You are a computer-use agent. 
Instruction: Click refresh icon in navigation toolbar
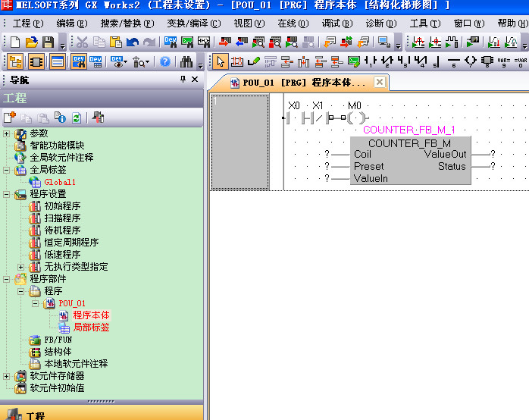point(76,118)
